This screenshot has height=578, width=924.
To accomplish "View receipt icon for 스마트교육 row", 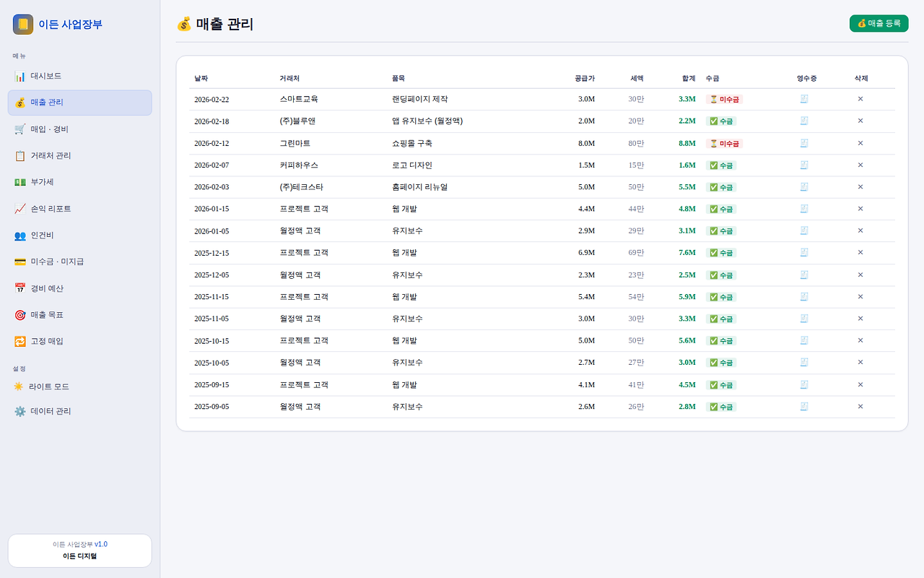I will coord(803,99).
